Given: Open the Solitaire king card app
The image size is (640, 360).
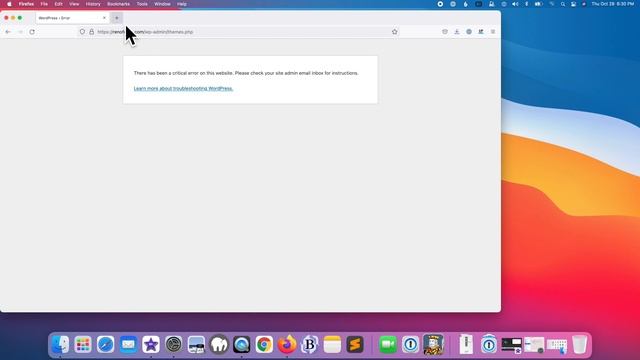Looking at the screenshot, I should click(x=433, y=344).
